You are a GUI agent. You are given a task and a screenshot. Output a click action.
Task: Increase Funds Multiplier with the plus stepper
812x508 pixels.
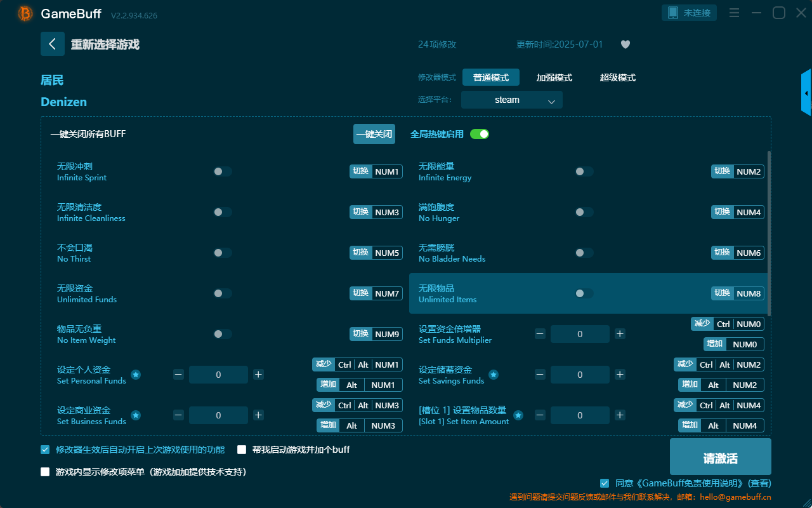tap(620, 333)
